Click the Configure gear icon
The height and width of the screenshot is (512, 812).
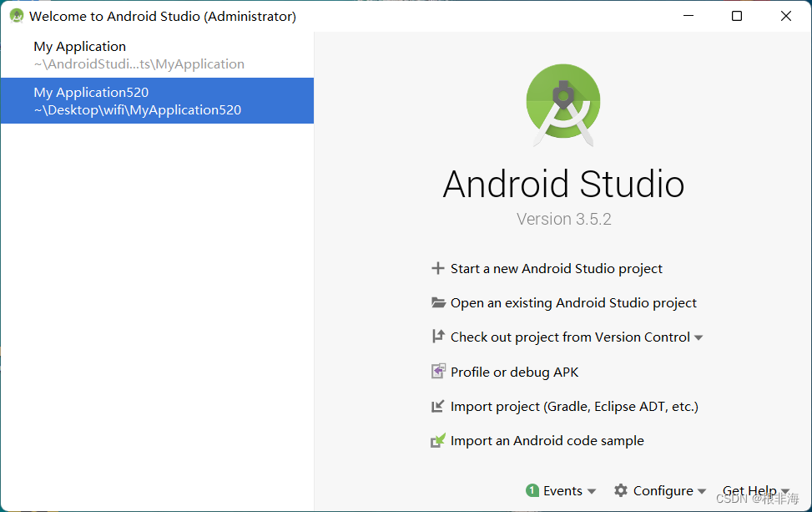coord(621,490)
